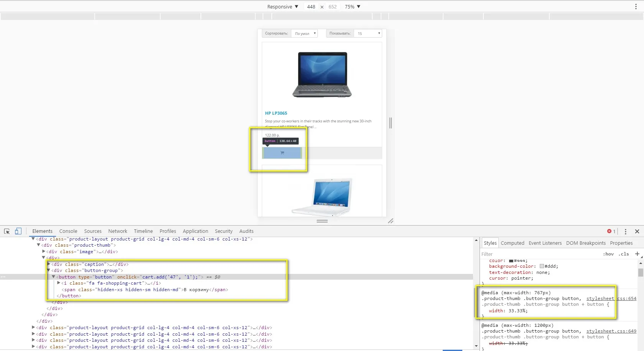
Task: Collapse the button type=button node
Action: pyautogui.click(x=54, y=277)
